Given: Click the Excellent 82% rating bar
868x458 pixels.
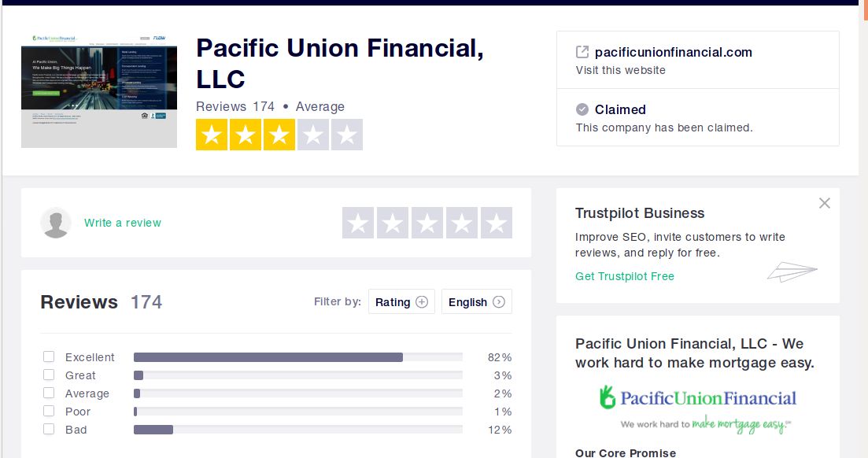Looking at the screenshot, I should [x=297, y=357].
